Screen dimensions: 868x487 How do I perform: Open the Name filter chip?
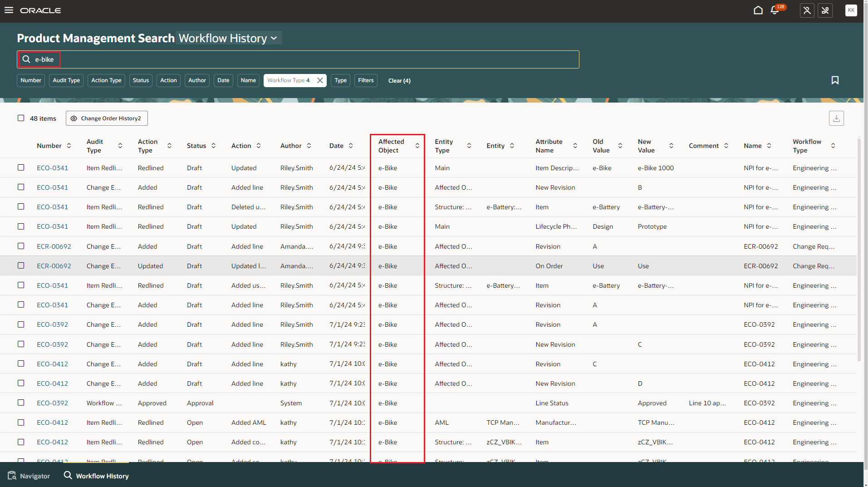pyautogui.click(x=248, y=80)
